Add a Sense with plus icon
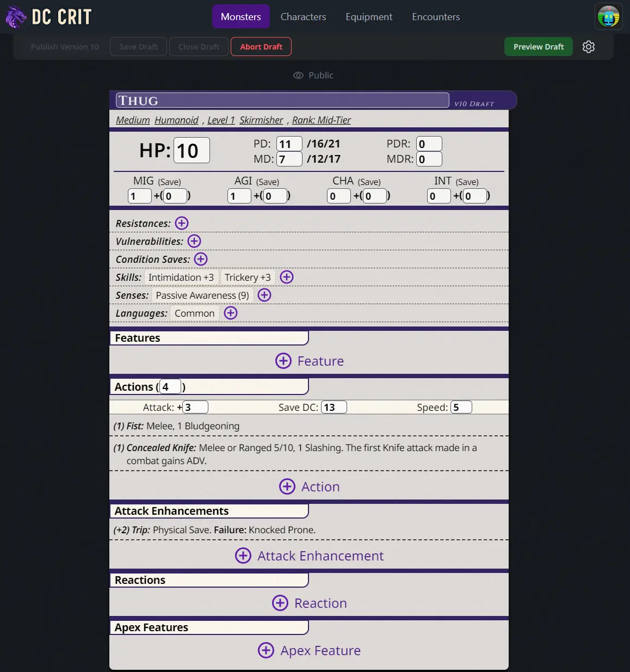 tap(264, 295)
